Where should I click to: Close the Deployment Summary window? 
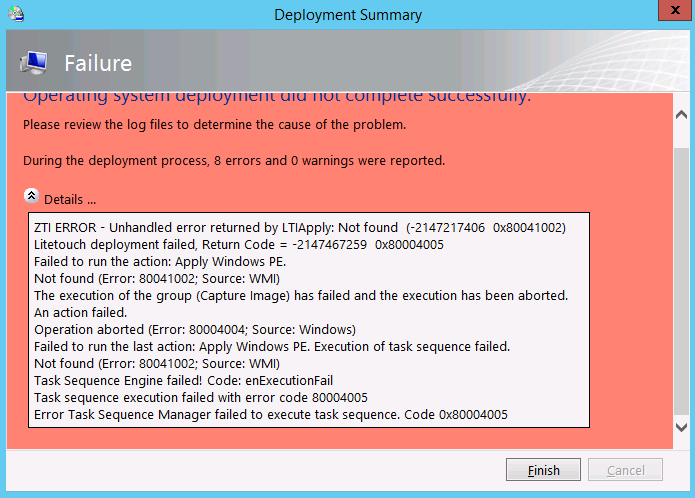675,10
